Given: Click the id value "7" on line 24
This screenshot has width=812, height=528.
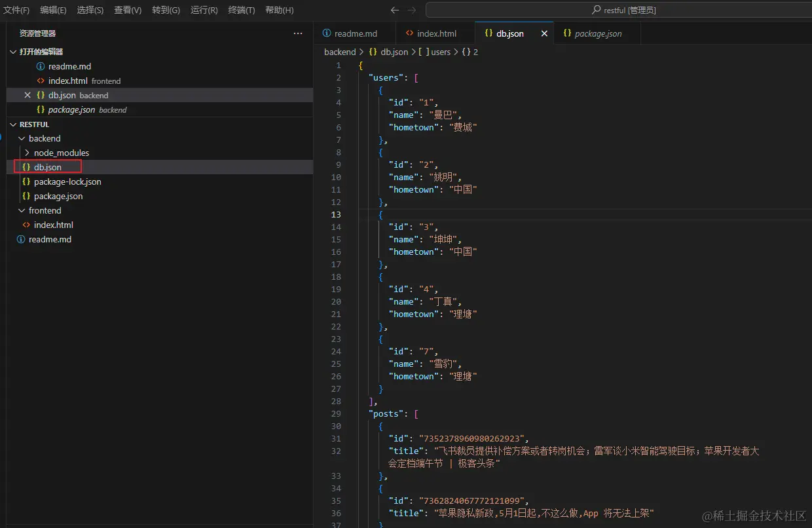Looking at the screenshot, I should click(x=426, y=352).
